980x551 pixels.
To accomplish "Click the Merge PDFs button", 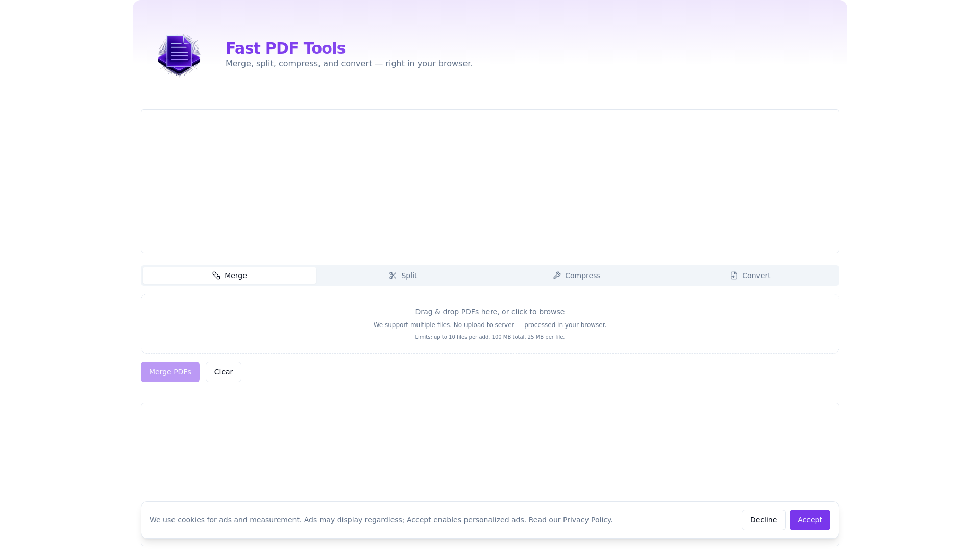I will (170, 372).
